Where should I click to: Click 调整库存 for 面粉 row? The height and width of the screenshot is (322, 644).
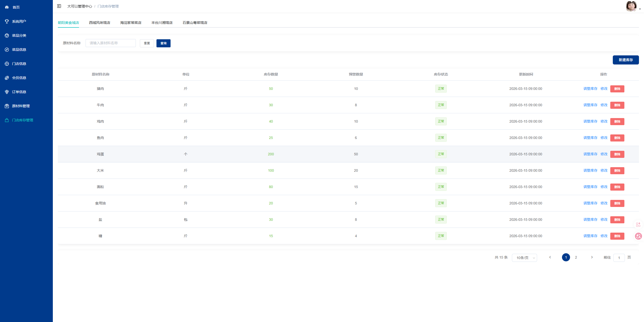point(590,187)
